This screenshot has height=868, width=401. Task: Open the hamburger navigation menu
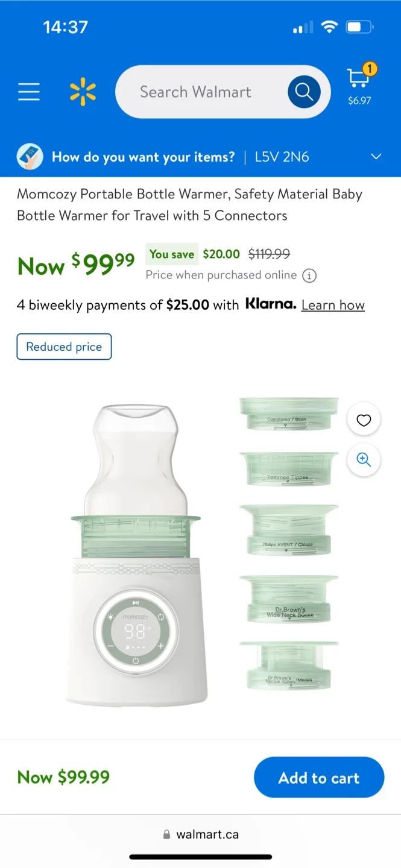pos(28,91)
